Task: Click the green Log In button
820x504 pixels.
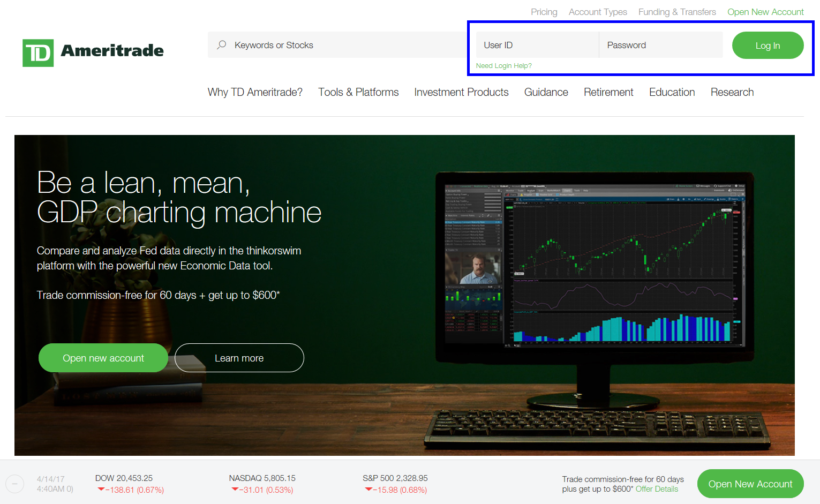Action: pos(768,46)
